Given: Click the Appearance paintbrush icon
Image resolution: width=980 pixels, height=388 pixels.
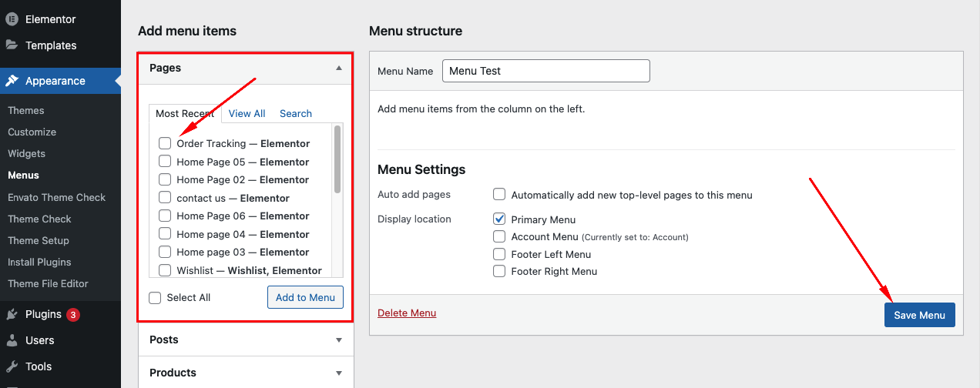Looking at the screenshot, I should [x=12, y=81].
